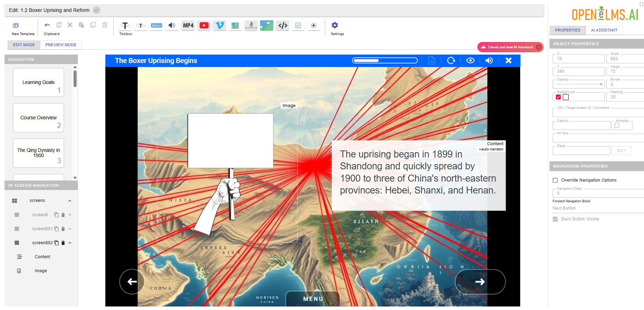The image size is (644, 310).
Task: Insert the HTML code embed object
Action: [x=283, y=26]
